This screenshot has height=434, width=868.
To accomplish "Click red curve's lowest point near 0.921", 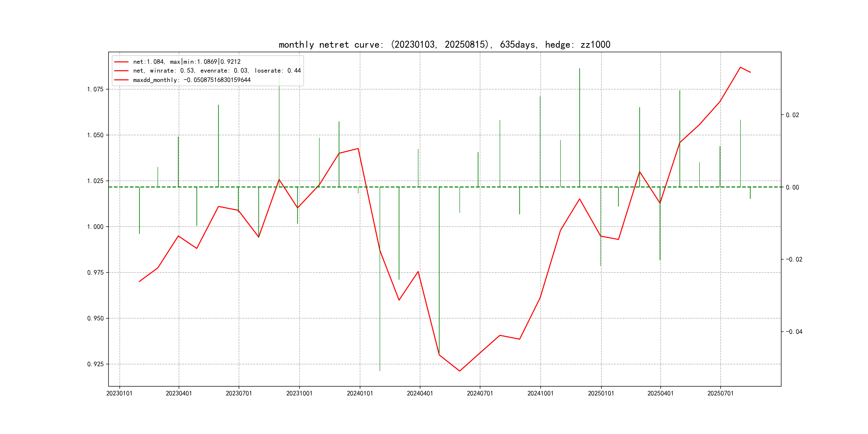I will [460, 371].
